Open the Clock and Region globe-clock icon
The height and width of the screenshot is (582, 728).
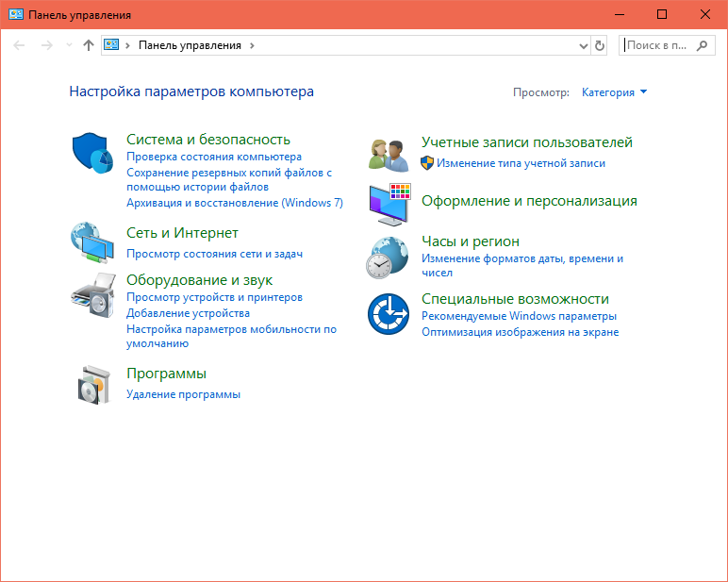click(x=388, y=258)
